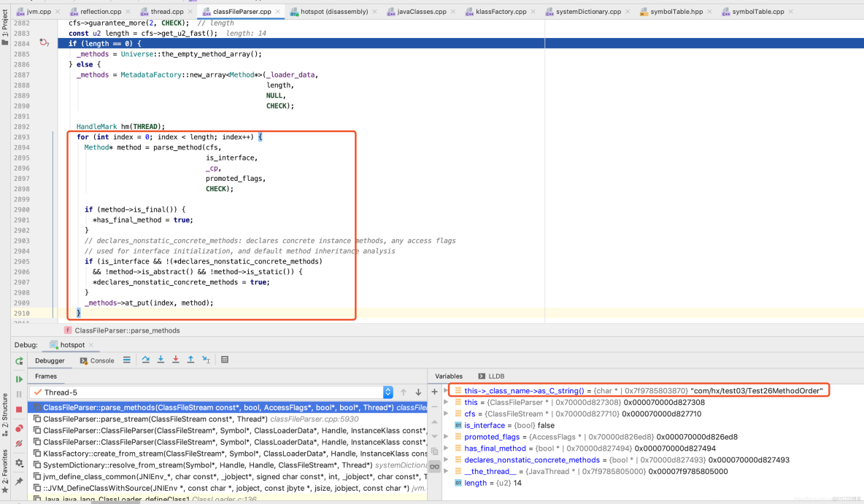Add a new watch with plus button
The width and height of the screenshot is (864, 504).
434,392
